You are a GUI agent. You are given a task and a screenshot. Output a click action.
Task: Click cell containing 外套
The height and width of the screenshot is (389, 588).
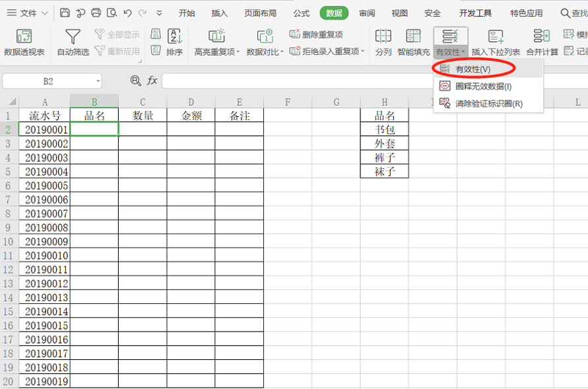(x=384, y=143)
